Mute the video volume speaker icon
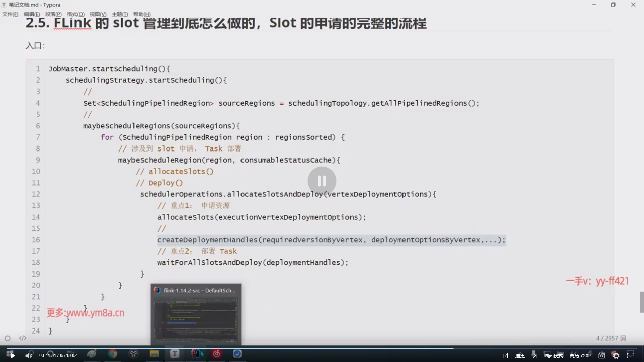 (x=29, y=356)
